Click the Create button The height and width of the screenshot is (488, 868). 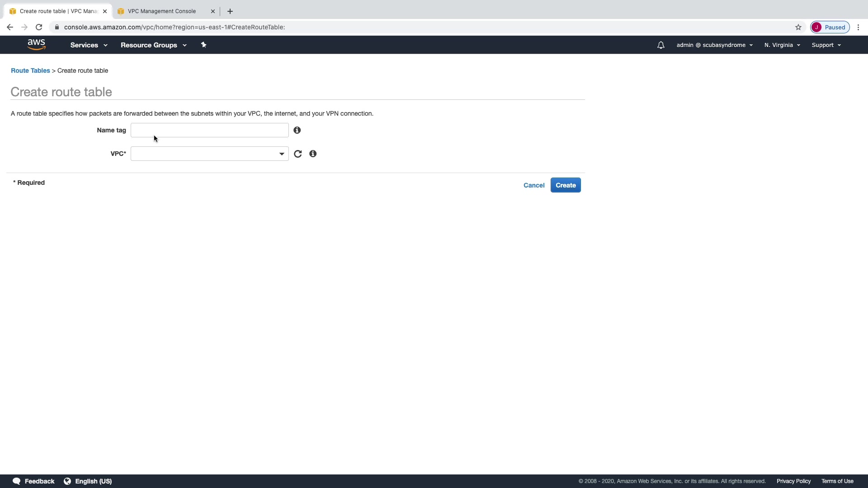tap(566, 185)
